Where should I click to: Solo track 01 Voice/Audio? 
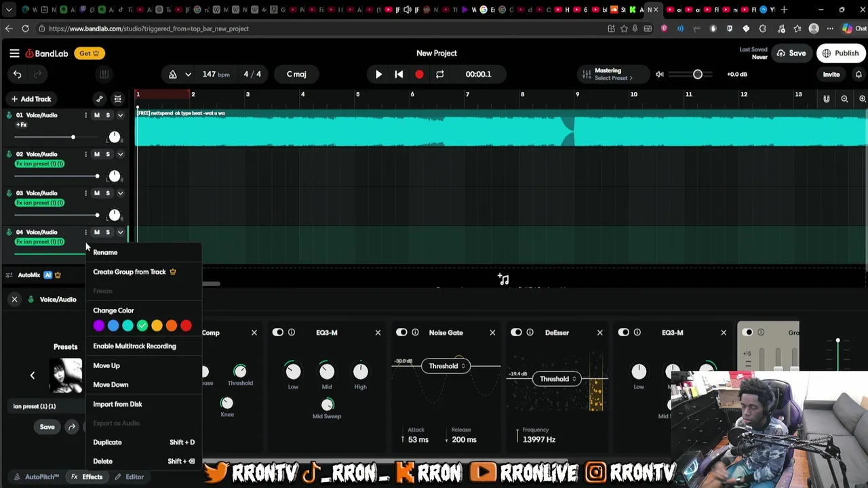(x=108, y=115)
